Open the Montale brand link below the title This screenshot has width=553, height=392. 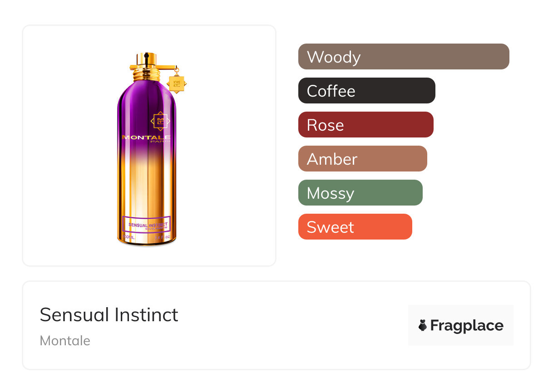coord(65,341)
